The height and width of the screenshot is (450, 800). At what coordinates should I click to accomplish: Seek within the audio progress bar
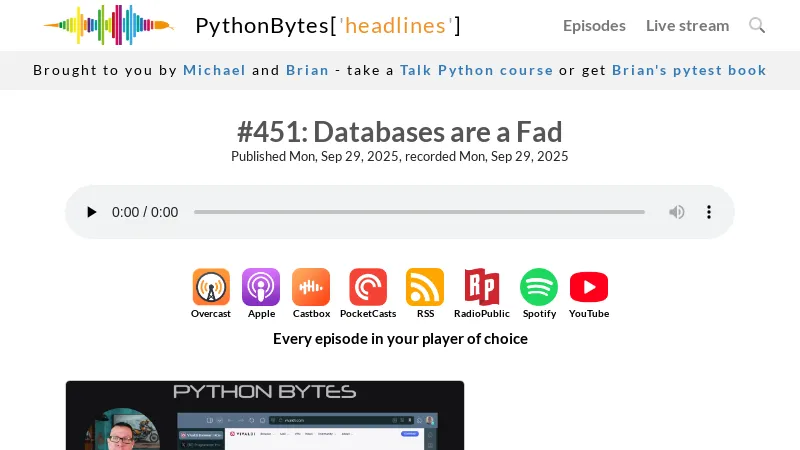[419, 212]
